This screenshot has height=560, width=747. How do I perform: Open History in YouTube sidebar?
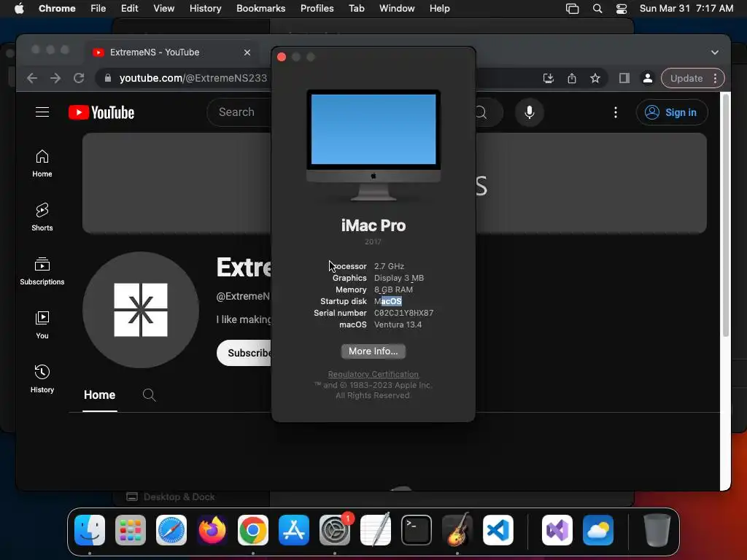point(42,378)
